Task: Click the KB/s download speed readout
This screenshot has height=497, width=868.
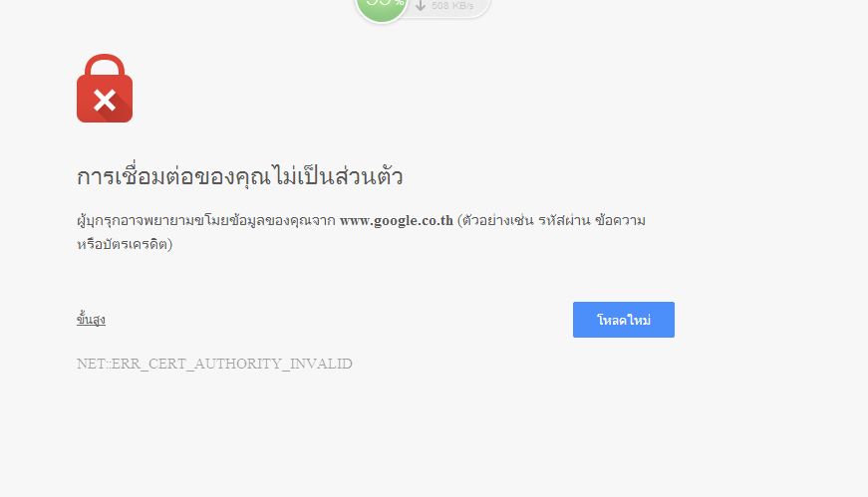Action: pos(452,6)
